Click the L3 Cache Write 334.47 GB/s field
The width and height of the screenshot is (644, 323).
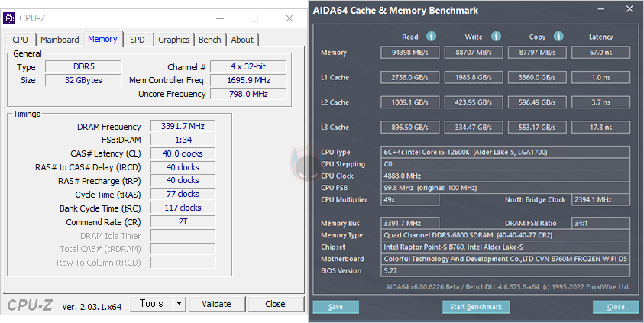pyautogui.click(x=474, y=128)
